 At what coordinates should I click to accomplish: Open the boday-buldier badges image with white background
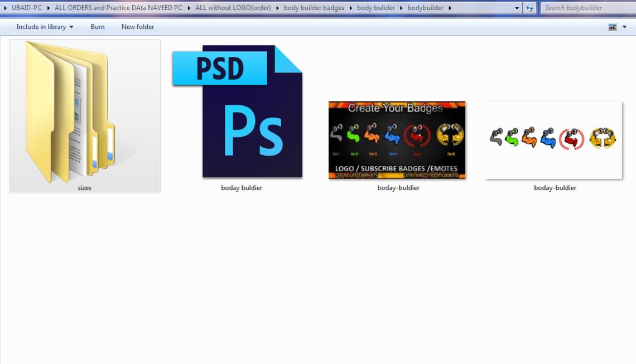pyautogui.click(x=554, y=139)
